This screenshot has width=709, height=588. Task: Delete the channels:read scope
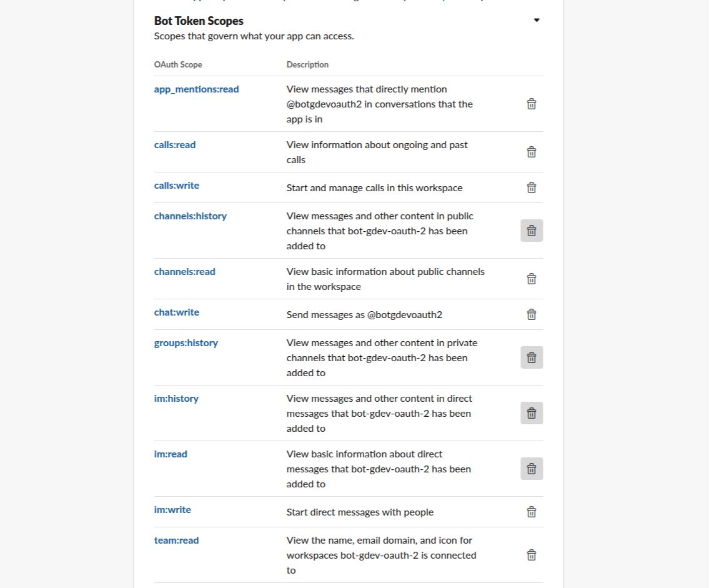pos(532,279)
